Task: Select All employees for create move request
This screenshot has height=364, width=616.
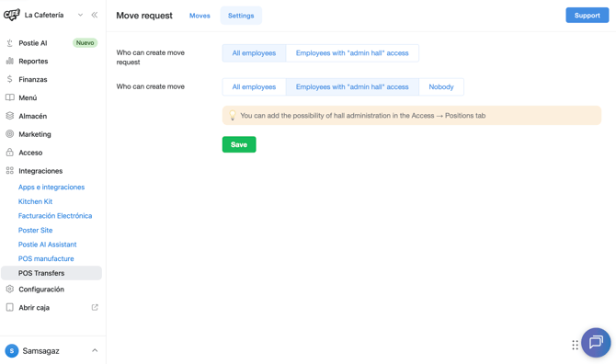Action: [x=254, y=53]
